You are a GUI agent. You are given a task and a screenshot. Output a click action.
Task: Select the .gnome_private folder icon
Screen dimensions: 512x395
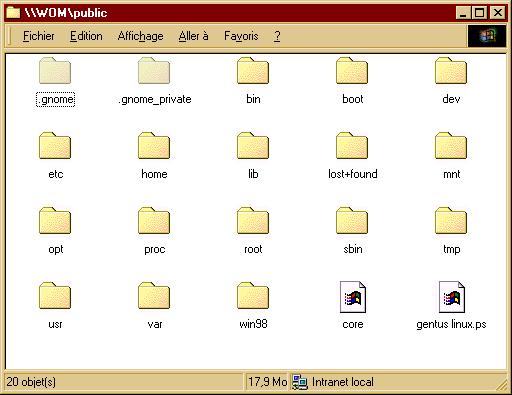click(x=154, y=70)
